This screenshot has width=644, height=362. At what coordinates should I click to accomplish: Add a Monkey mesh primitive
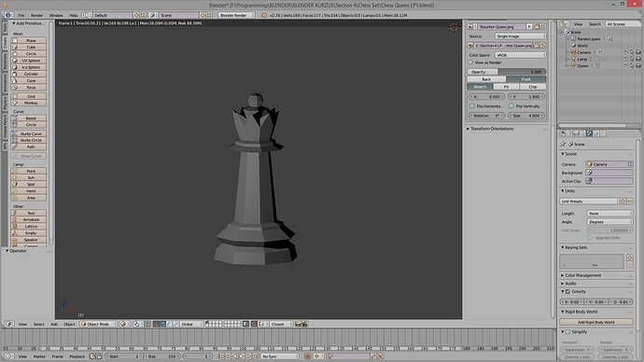(x=29, y=103)
